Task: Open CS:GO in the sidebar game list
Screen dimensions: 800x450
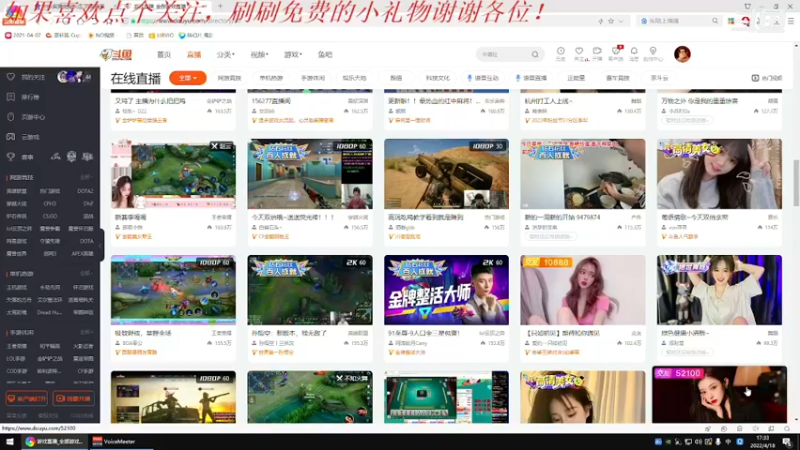Action: point(50,216)
